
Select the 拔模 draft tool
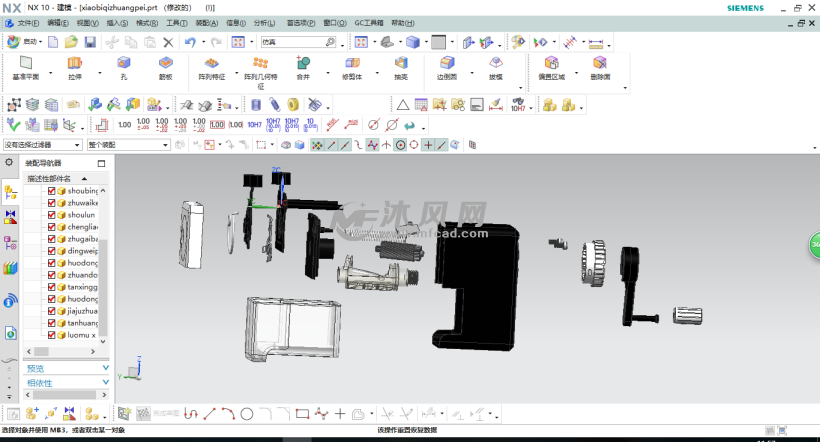pyautogui.click(x=496, y=68)
